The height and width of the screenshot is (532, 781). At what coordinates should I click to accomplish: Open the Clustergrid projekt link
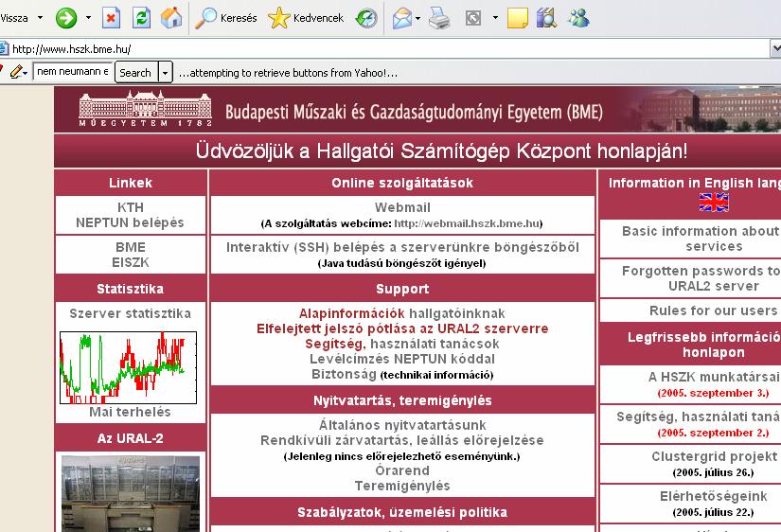pos(714,456)
